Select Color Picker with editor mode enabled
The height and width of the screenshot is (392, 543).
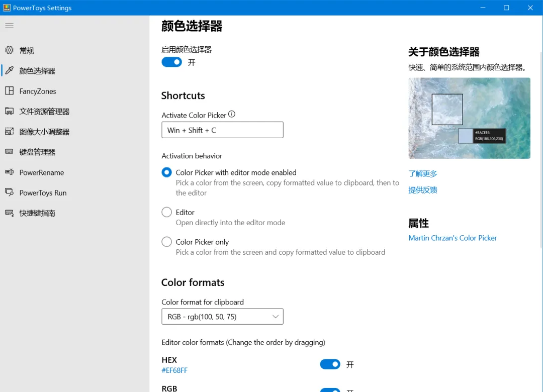click(166, 172)
